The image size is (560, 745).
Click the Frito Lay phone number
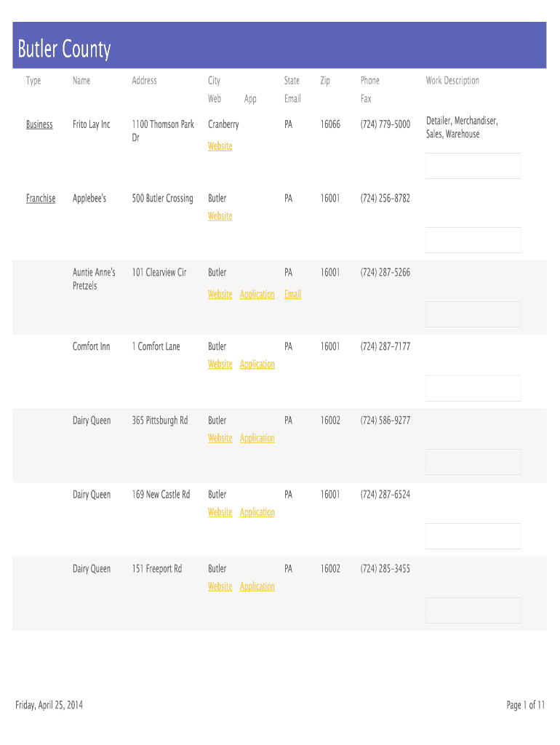click(385, 124)
